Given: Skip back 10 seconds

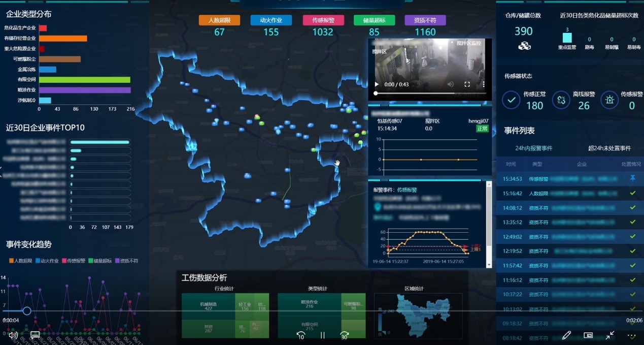Looking at the screenshot, I should point(300,335).
